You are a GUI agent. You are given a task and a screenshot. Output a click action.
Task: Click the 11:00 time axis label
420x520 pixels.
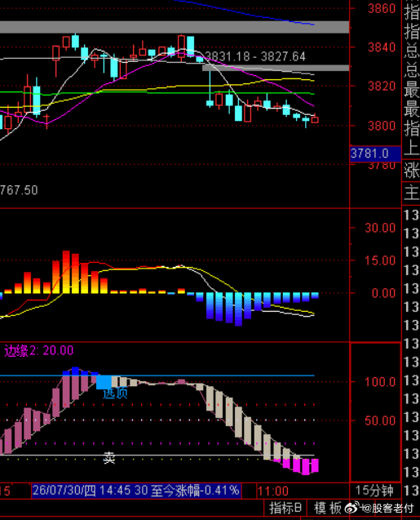pos(273,491)
